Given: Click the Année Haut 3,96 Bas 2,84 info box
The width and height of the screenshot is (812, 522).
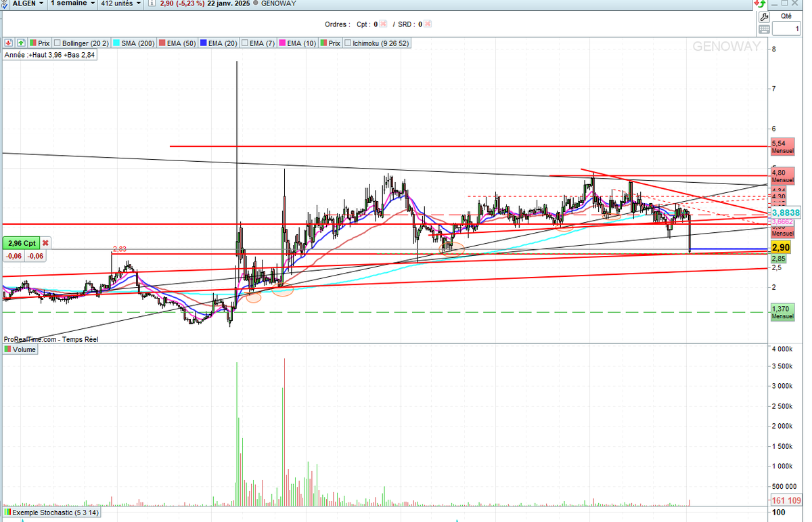Looking at the screenshot, I should [49, 56].
